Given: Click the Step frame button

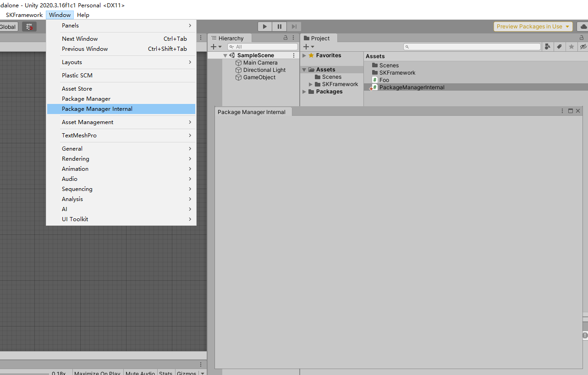Looking at the screenshot, I should tap(294, 26).
